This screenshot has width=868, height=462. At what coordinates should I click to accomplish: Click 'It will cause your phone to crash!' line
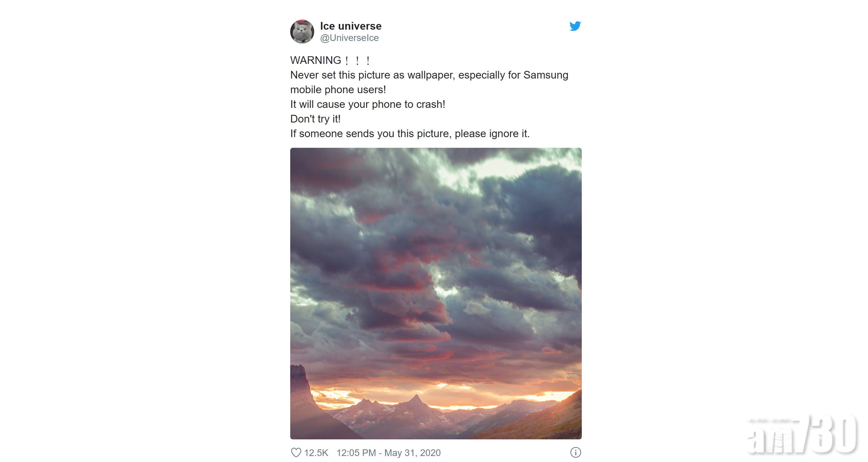point(368,104)
